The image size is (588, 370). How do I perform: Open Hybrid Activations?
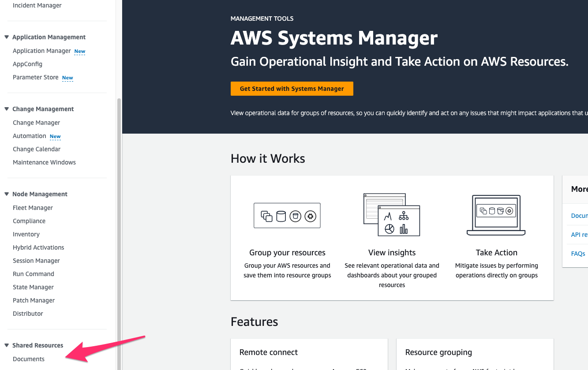coord(38,247)
